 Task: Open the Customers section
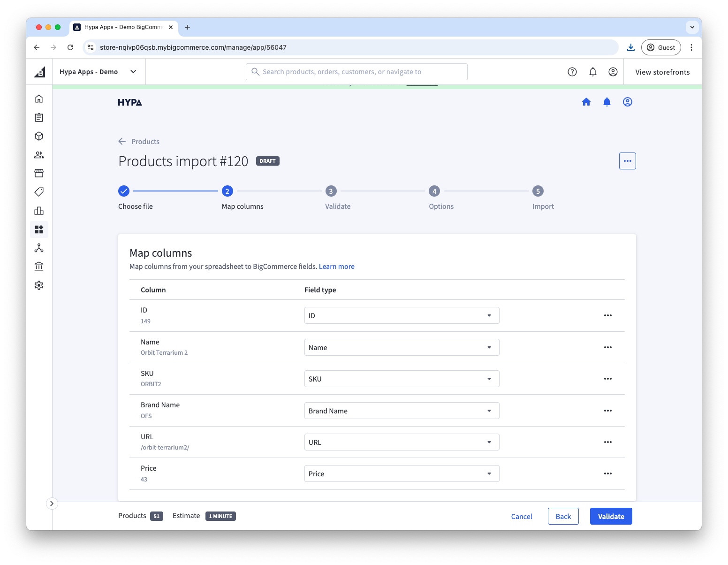tap(39, 155)
